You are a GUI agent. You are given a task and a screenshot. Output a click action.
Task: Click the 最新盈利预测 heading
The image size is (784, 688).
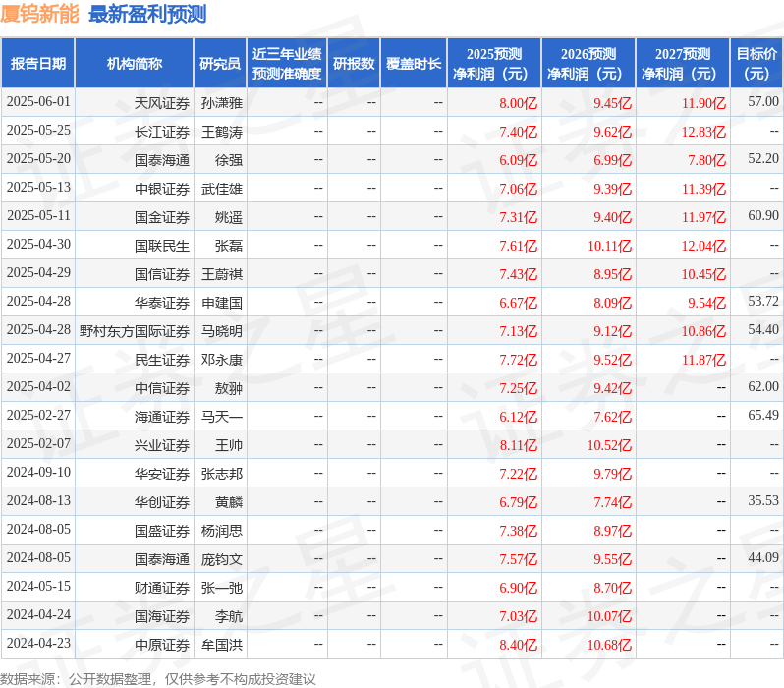(x=147, y=14)
